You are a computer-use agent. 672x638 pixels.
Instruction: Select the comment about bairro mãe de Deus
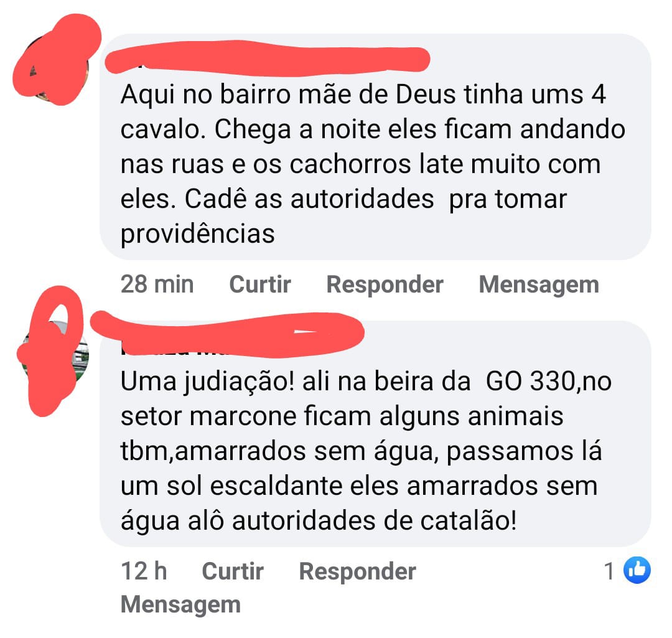pos(375,147)
